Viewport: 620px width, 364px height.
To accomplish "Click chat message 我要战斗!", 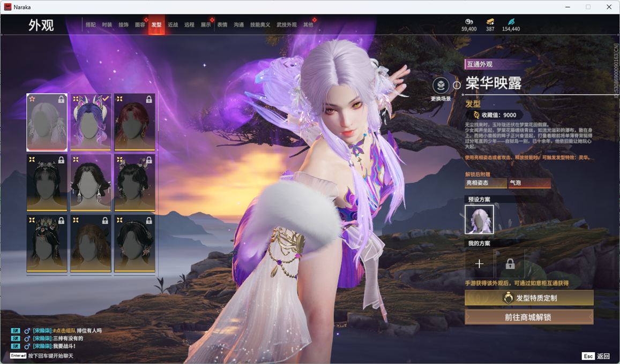I will 43,346.
